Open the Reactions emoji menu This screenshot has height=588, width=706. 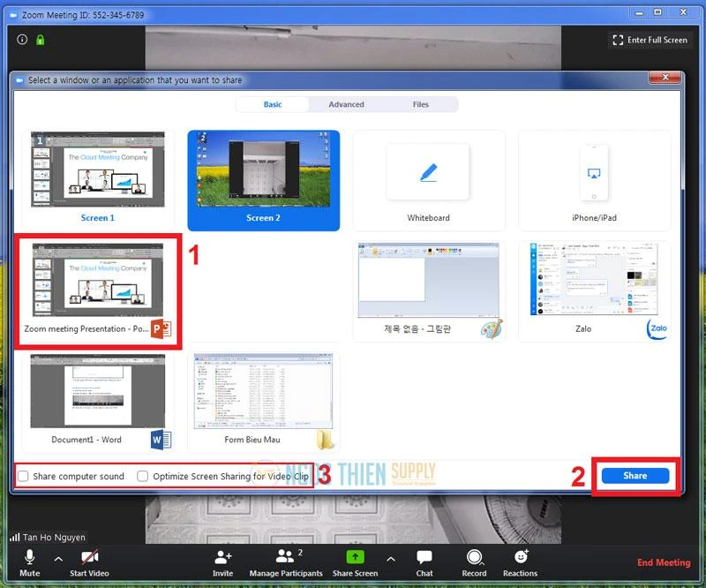[521, 557]
